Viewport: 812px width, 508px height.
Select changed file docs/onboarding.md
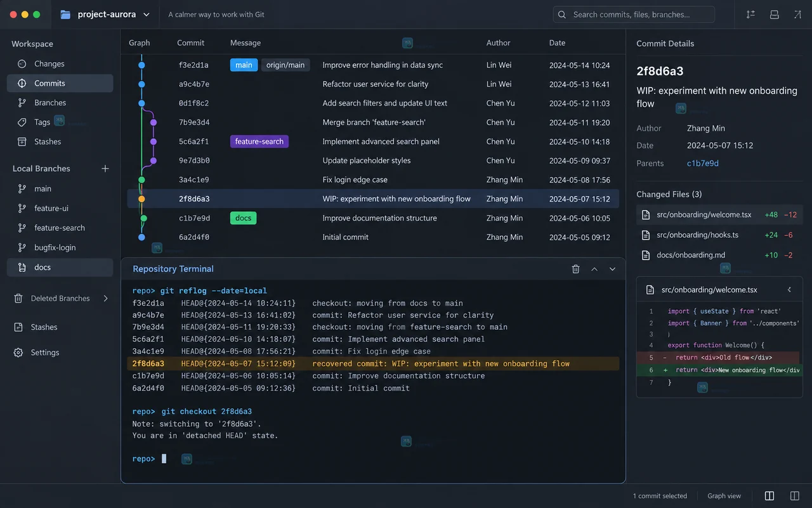tap(719, 255)
